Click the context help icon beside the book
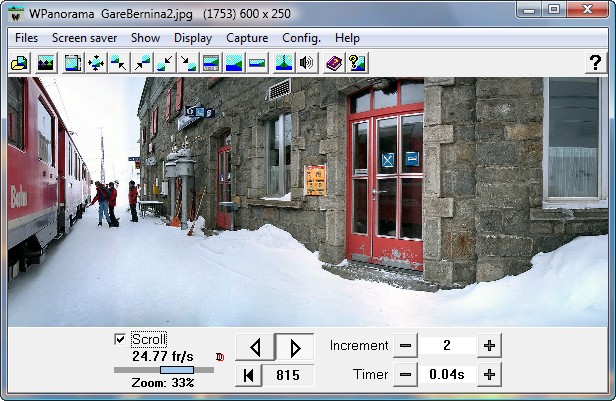This screenshot has width=616, height=401. (356, 63)
